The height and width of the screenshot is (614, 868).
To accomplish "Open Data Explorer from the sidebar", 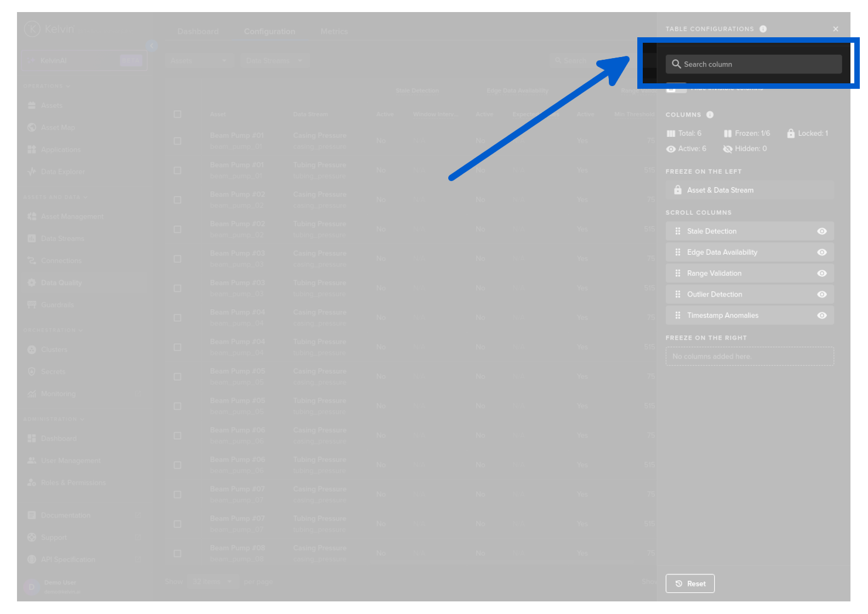I will (62, 172).
